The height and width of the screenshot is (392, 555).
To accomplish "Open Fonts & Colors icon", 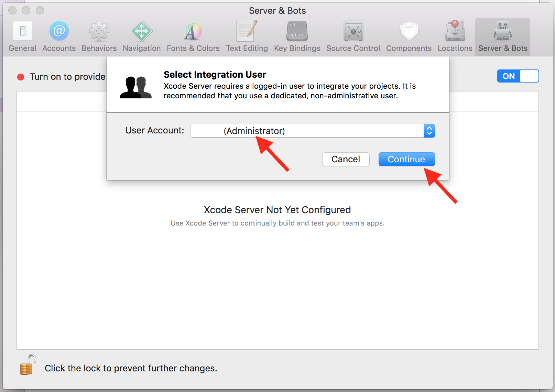I will (x=193, y=31).
